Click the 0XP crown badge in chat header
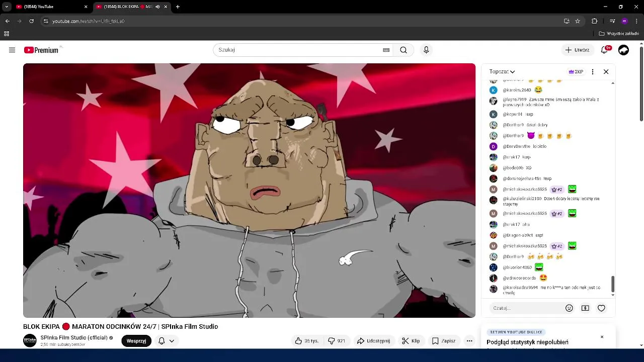Screen dimensions: 644x362 click(x=576, y=72)
